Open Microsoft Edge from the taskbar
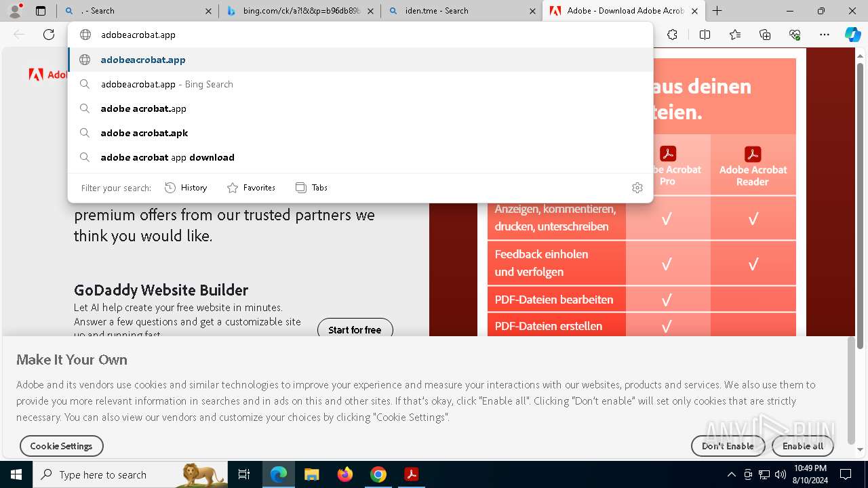The image size is (868, 488). click(279, 474)
